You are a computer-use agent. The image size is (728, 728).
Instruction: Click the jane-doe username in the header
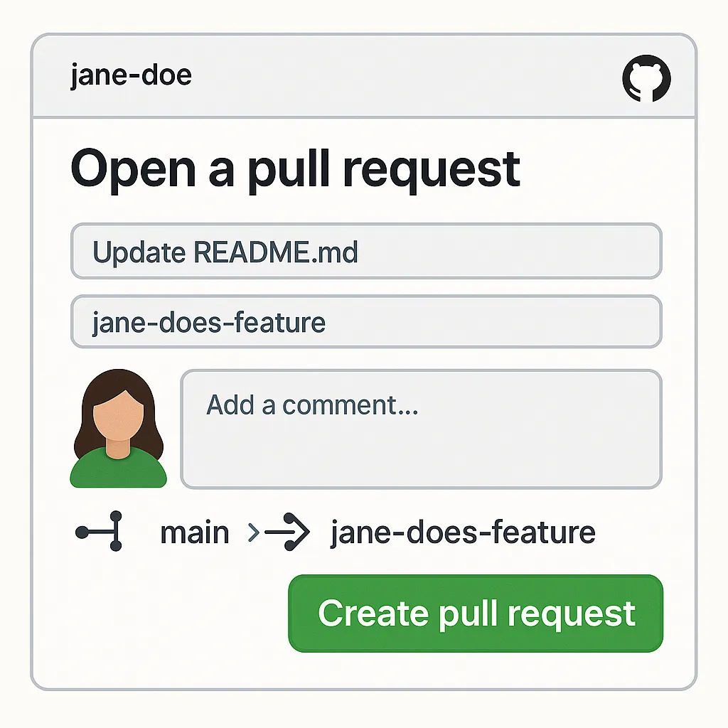point(131,75)
